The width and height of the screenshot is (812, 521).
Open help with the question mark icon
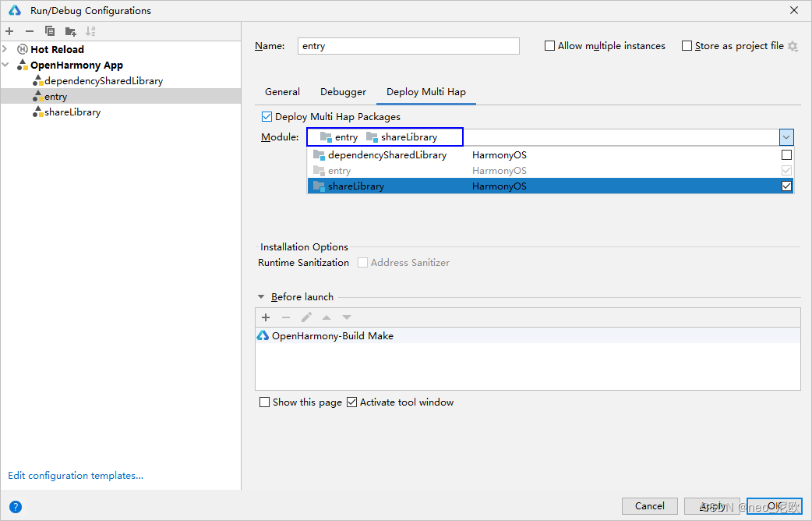[x=16, y=506]
